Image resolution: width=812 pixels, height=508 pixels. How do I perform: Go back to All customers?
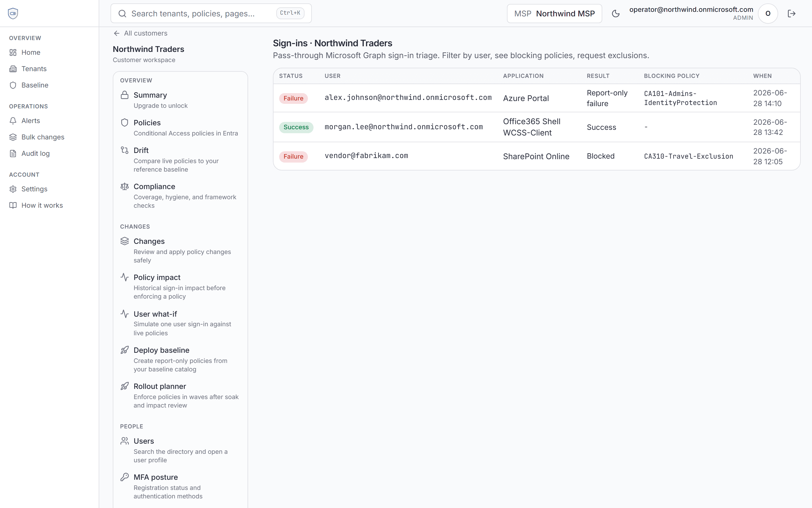point(140,33)
